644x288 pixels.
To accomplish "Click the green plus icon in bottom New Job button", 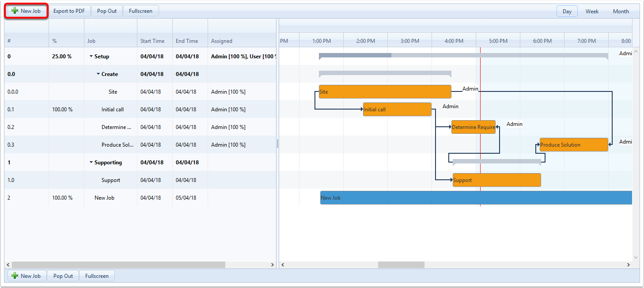I will click(15, 276).
